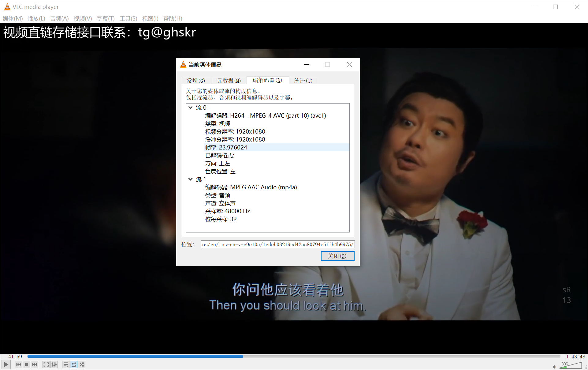The width and height of the screenshot is (588, 370).
Task: Seek on the playback progress bar
Action: (x=294, y=357)
